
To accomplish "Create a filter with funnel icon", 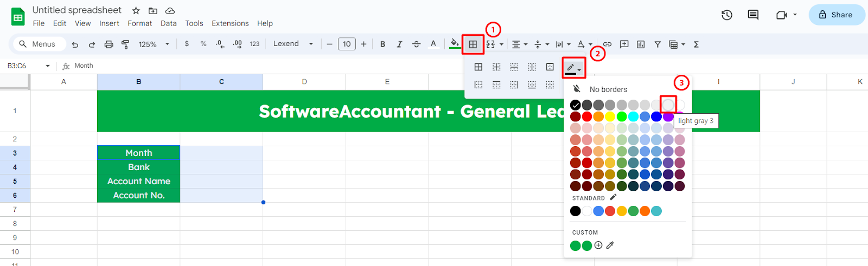I will [658, 44].
